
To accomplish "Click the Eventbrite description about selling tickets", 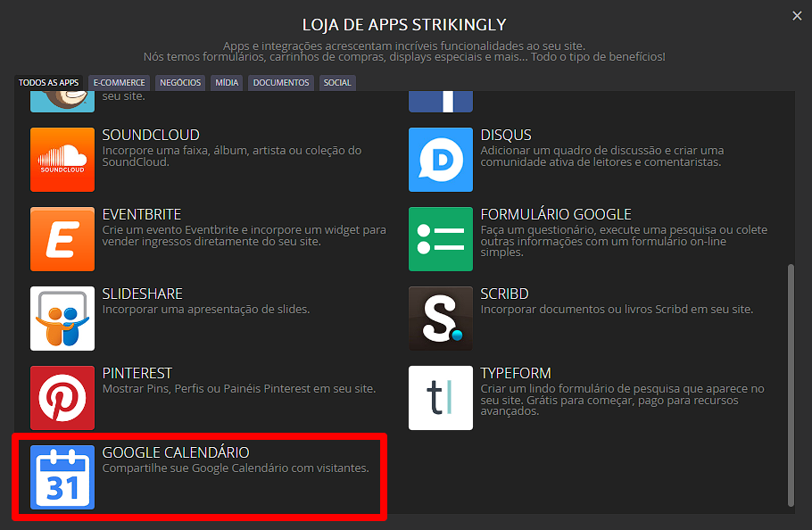I will coord(244,236).
